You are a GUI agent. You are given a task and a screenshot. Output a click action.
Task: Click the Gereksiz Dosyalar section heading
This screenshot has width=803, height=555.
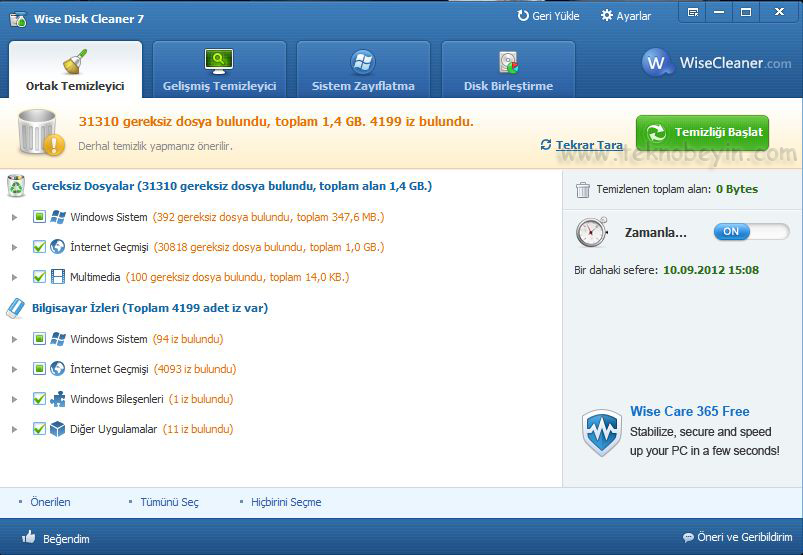point(232,186)
